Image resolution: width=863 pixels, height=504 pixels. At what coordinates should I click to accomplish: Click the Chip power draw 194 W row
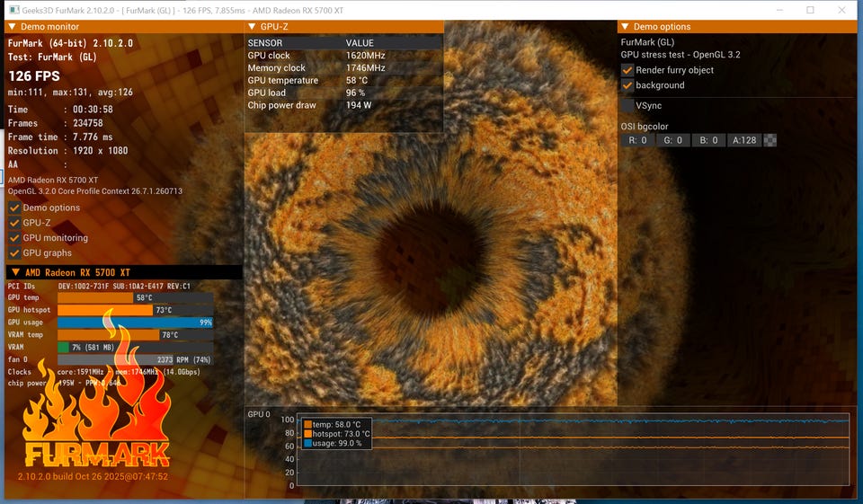pos(344,105)
